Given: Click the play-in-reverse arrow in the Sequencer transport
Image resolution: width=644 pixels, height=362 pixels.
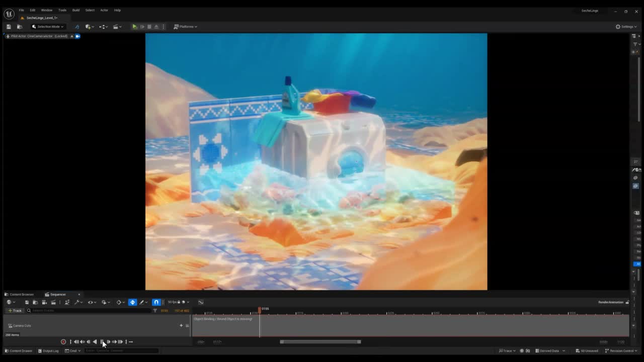Looking at the screenshot, I should [95, 342].
